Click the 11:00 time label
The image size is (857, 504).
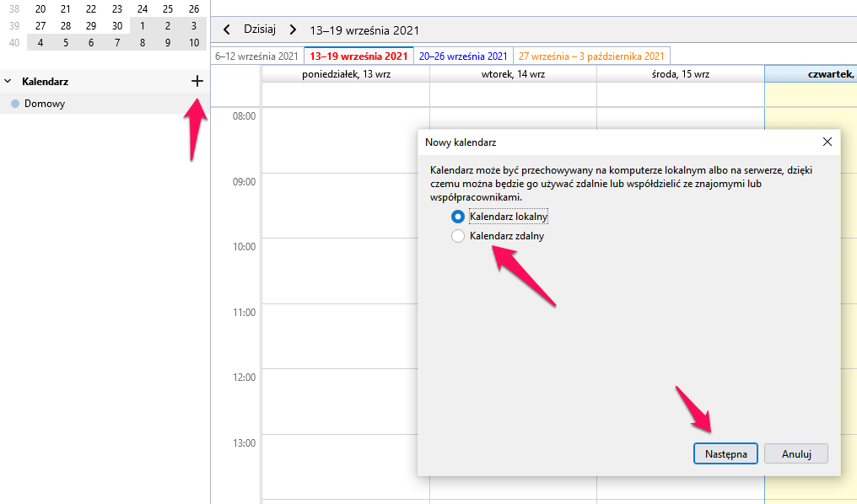pyautogui.click(x=244, y=313)
